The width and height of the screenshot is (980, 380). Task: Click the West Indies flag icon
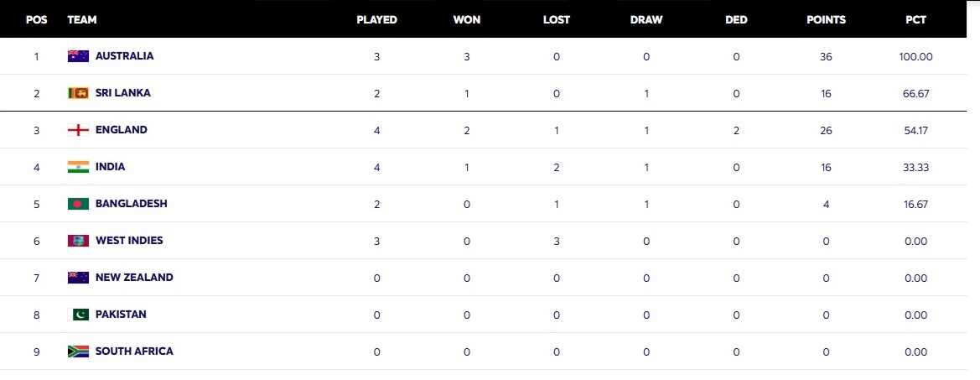pos(78,241)
